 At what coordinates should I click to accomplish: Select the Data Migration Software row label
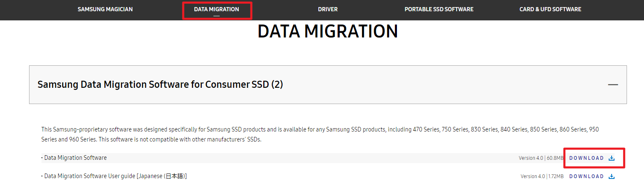[75, 158]
